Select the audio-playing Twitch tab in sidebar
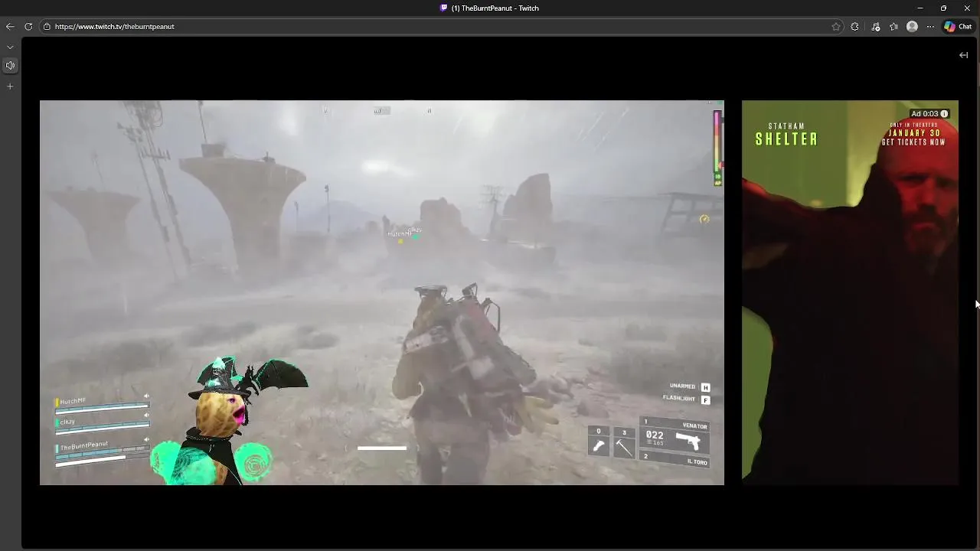 click(x=10, y=65)
